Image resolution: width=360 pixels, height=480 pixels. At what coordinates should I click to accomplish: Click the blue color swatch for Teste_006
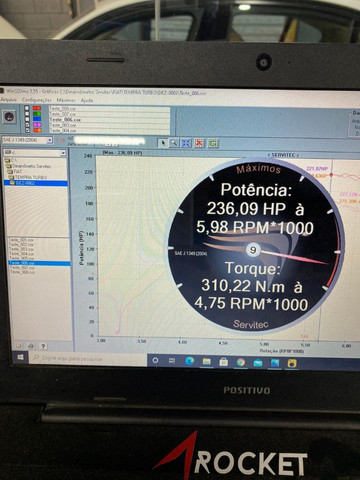point(37,119)
